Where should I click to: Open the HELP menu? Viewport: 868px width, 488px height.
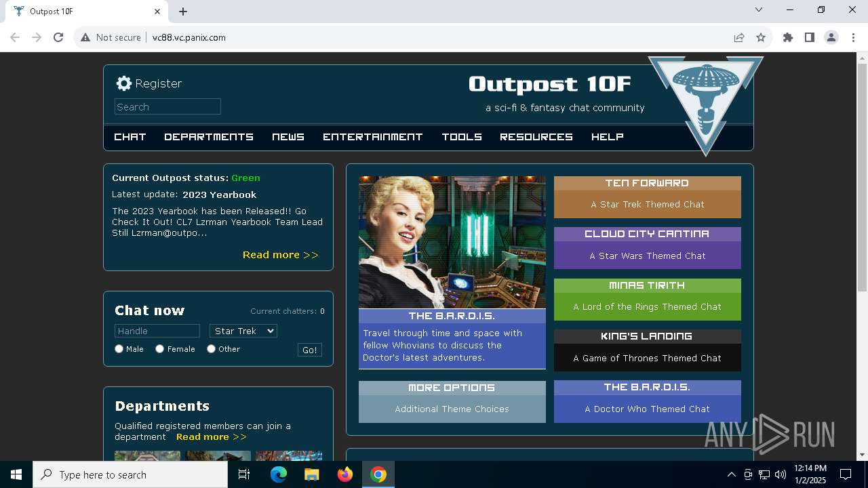point(608,137)
